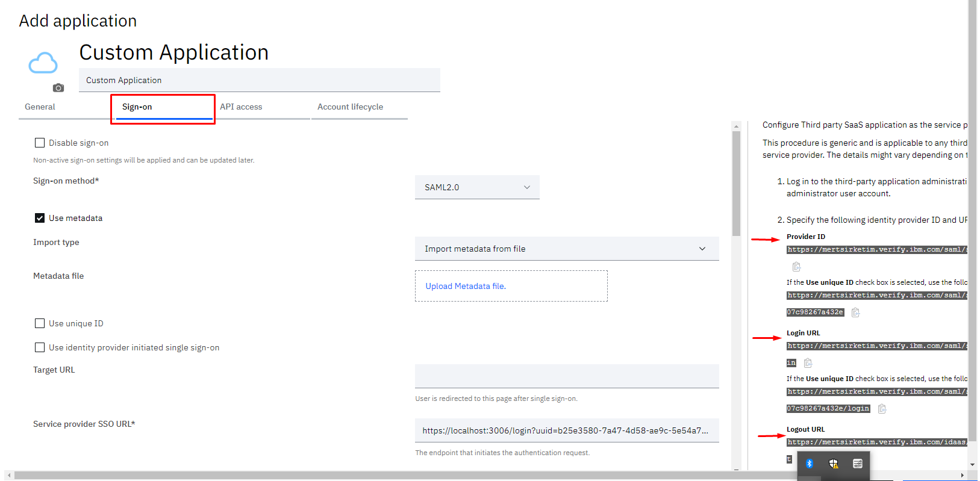This screenshot has width=980, height=481.
Task: Copy the unique Provider ID ending 07c98267a432e
Action: pyautogui.click(x=855, y=312)
